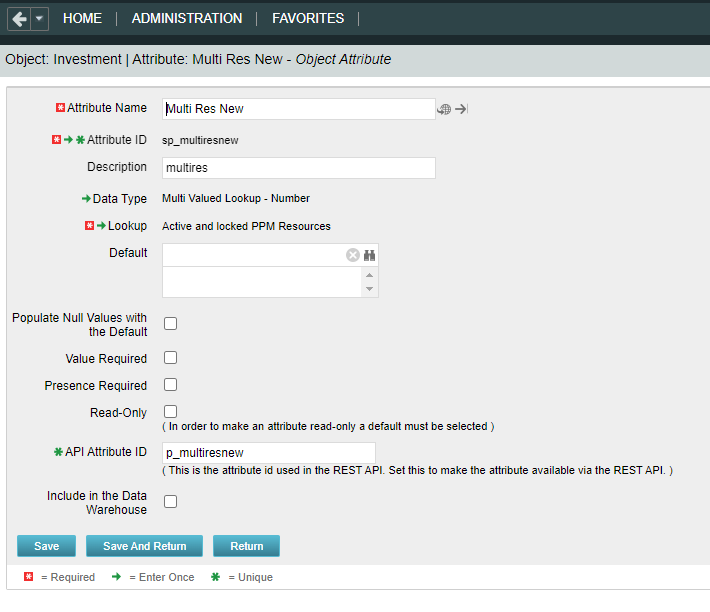Enable Include in the Data Warehouse
Image resolution: width=710 pixels, height=612 pixels.
[x=171, y=502]
